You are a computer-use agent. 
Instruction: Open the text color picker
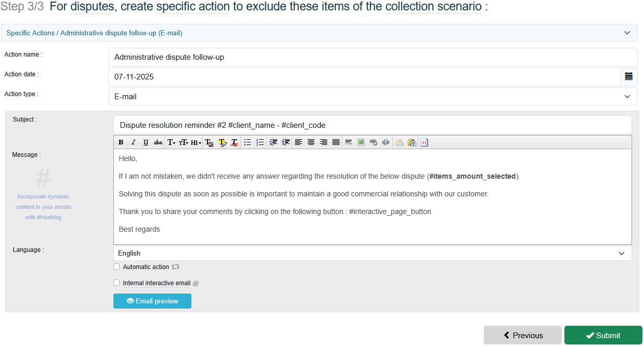pos(209,142)
